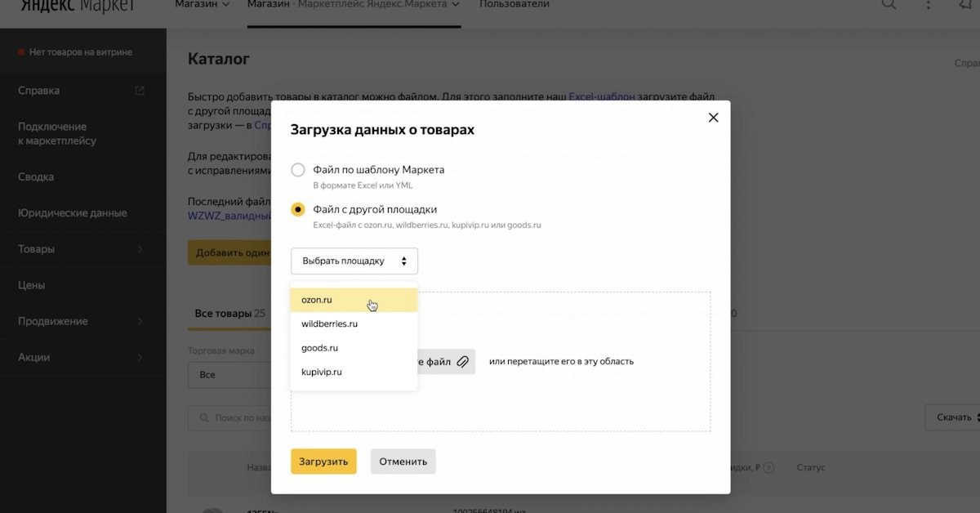980x513 pixels.
Task: Click the search magnifier icon in header
Action: [x=889, y=4]
